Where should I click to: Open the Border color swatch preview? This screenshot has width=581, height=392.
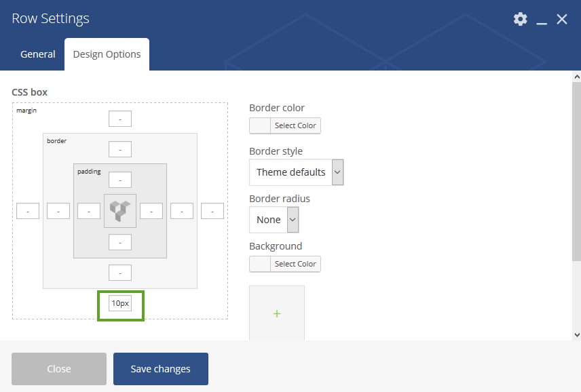260,125
